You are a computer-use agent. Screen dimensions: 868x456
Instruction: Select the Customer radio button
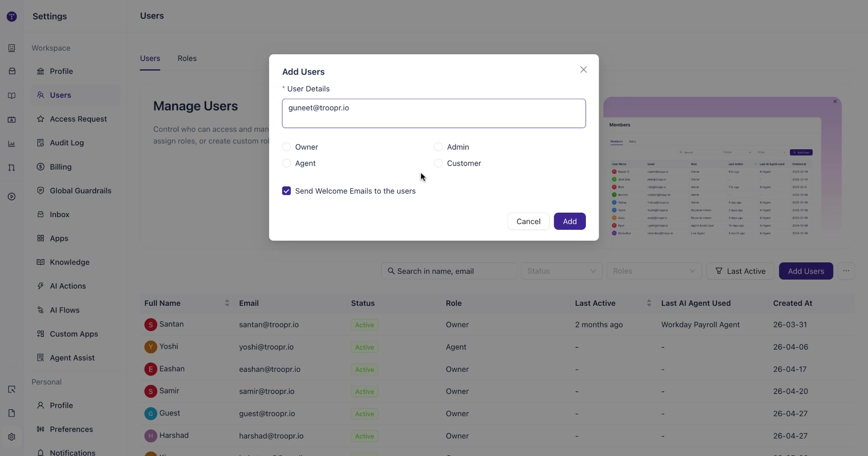pyautogui.click(x=438, y=163)
